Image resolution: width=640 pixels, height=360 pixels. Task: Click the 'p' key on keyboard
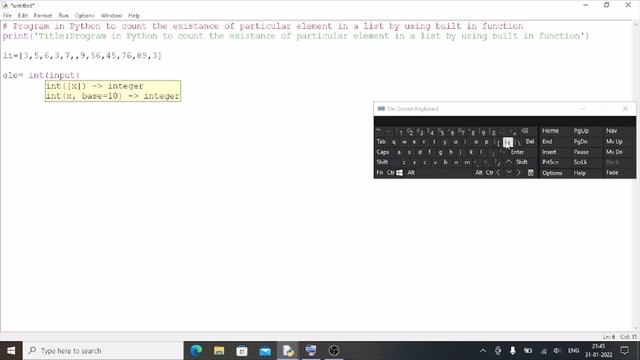(x=486, y=142)
